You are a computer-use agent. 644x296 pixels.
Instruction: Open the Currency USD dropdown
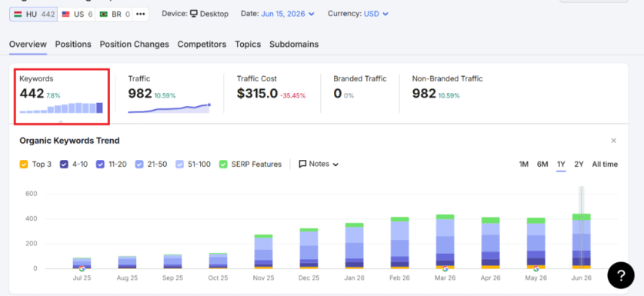pyautogui.click(x=375, y=14)
